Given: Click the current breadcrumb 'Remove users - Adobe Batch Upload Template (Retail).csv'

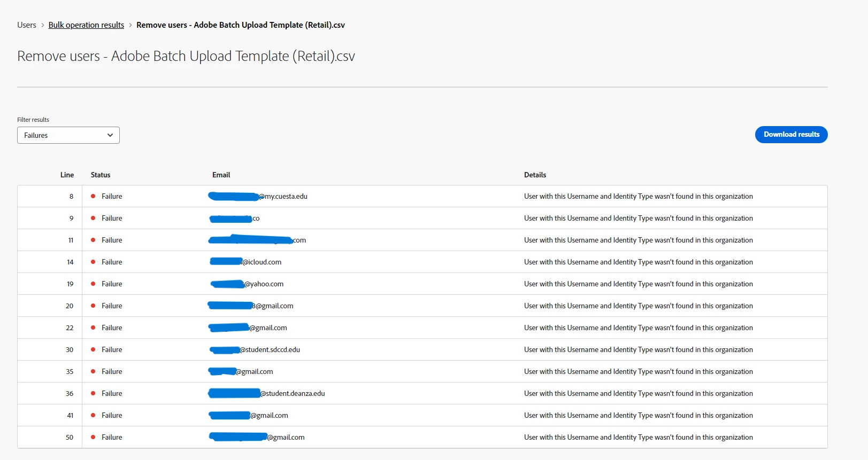Looking at the screenshot, I should coord(241,25).
